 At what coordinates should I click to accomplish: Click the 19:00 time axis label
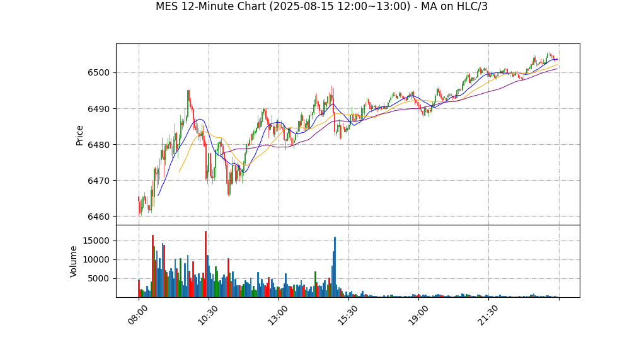coord(418,315)
